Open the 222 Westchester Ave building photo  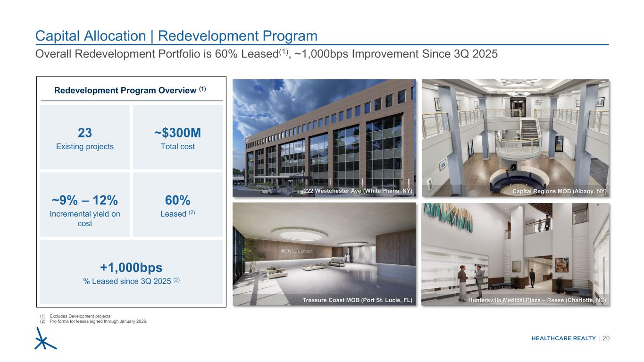click(324, 138)
